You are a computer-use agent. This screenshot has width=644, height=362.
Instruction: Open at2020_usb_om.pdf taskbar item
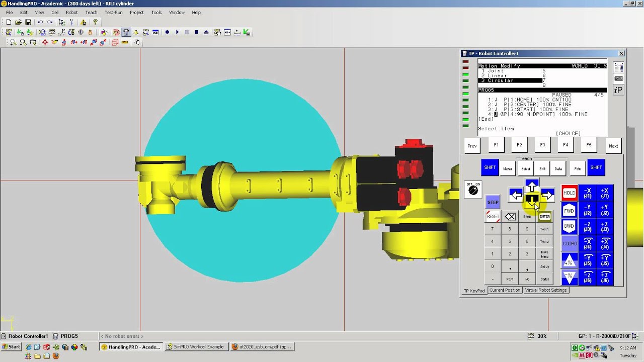(x=262, y=347)
